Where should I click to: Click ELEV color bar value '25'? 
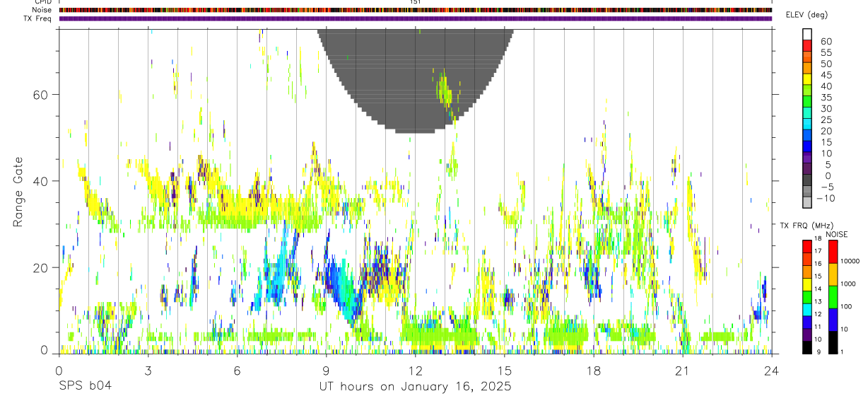(x=826, y=120)
